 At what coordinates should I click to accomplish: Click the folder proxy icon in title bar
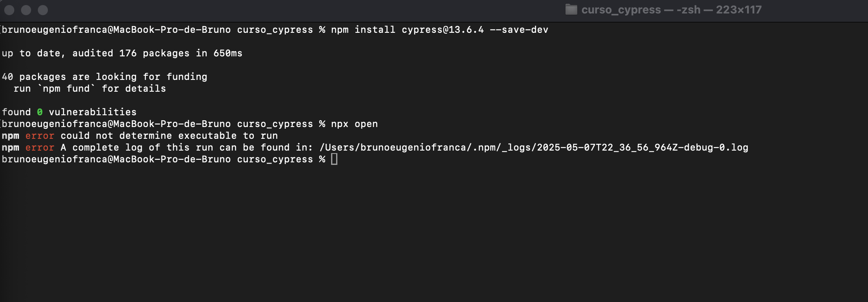(x=571, y=10)
